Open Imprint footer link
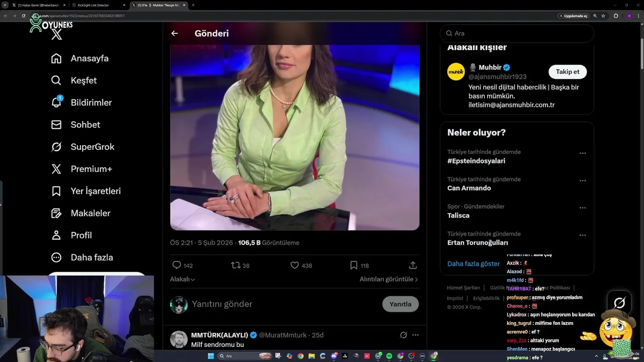This screenshot has width=644, height=362. click(x=455, y=298)
